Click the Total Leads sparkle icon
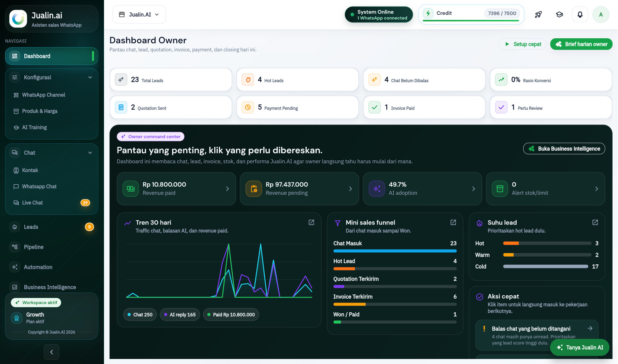Screen dimensions: 618x364 coord(121,80)
